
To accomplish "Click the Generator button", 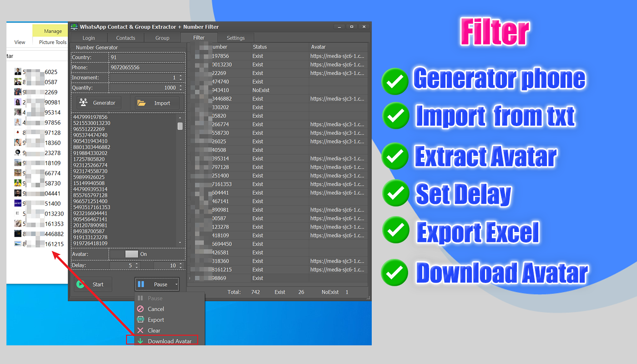I will coord(100,103).
